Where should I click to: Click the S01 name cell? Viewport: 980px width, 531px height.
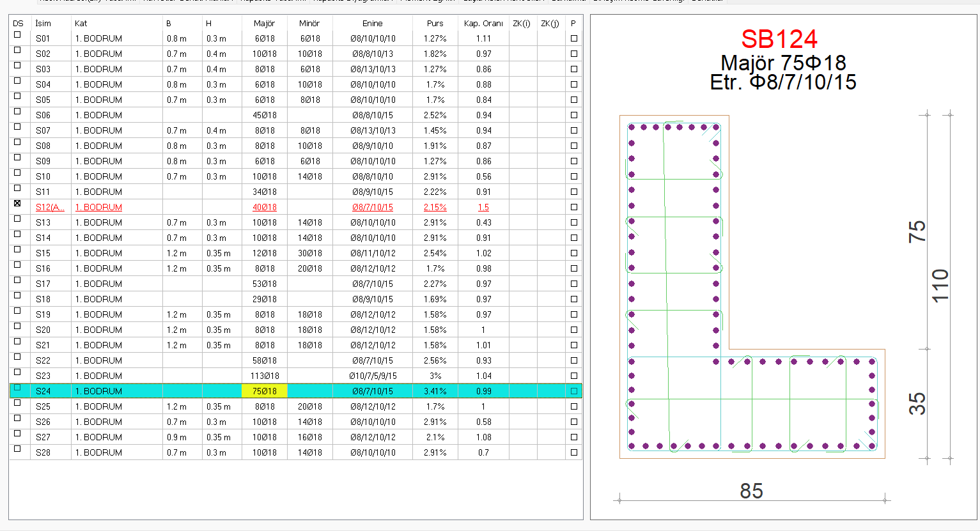[x=51, y=38]
